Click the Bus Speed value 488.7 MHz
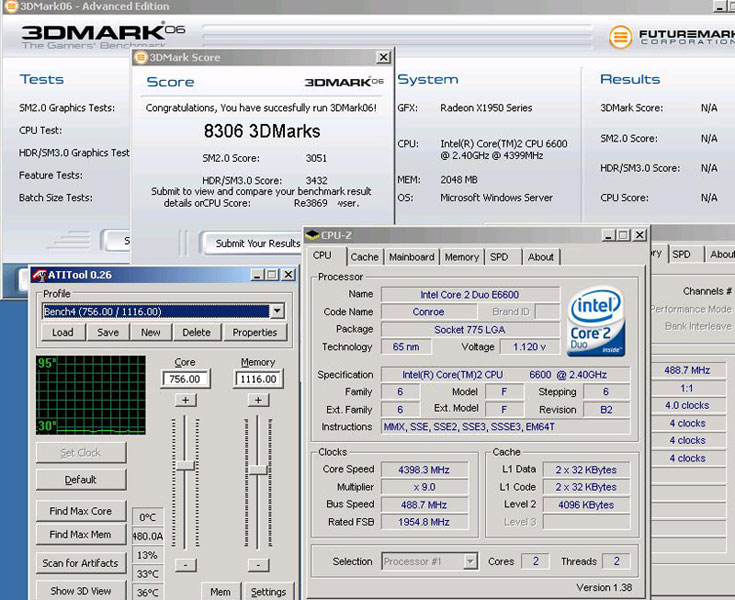 424,505
